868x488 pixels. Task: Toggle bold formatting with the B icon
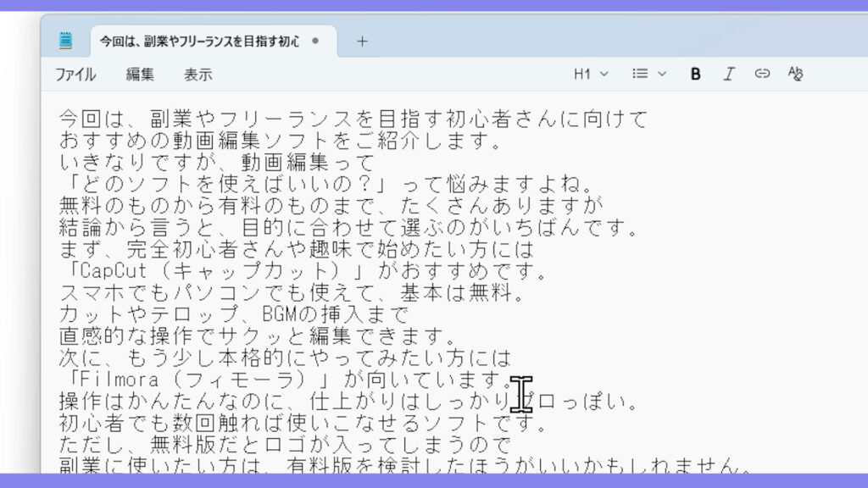click(x=695, y=74)
